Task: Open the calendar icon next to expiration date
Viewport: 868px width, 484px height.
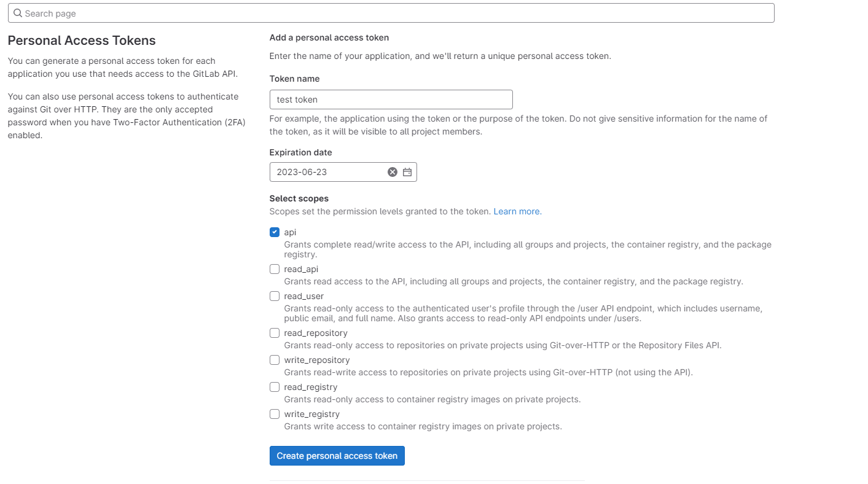Action: [407, 172]
